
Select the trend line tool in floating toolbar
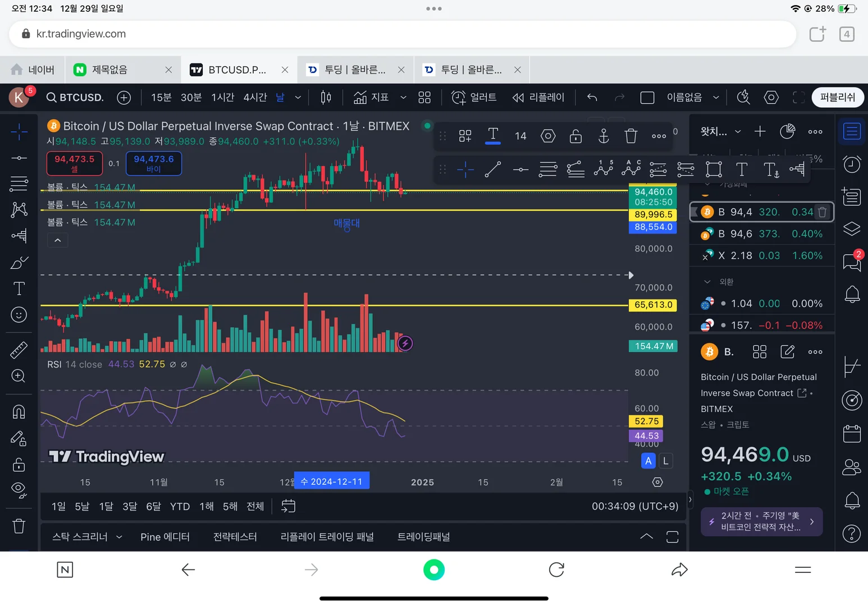[x=493, y=169]
